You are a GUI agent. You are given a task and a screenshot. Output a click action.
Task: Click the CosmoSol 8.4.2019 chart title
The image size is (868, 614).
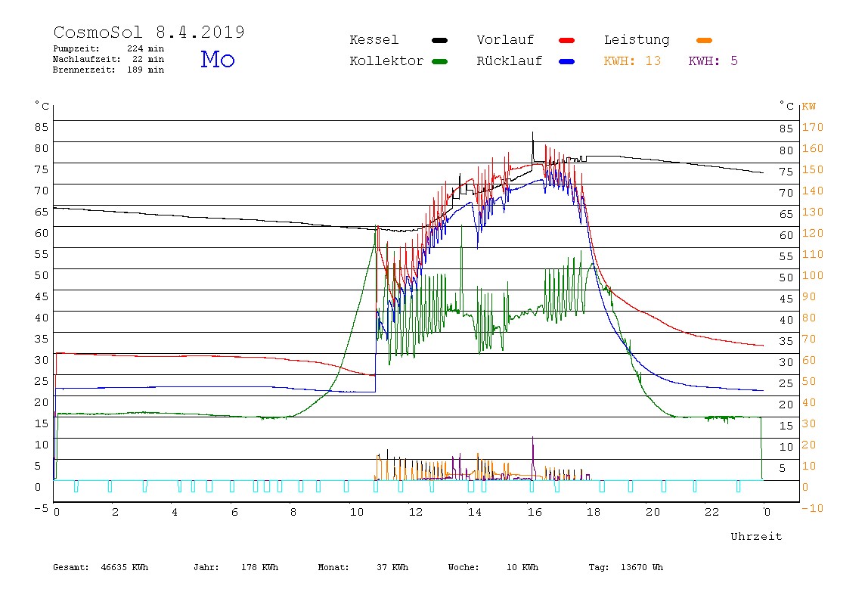coord(149,32)
